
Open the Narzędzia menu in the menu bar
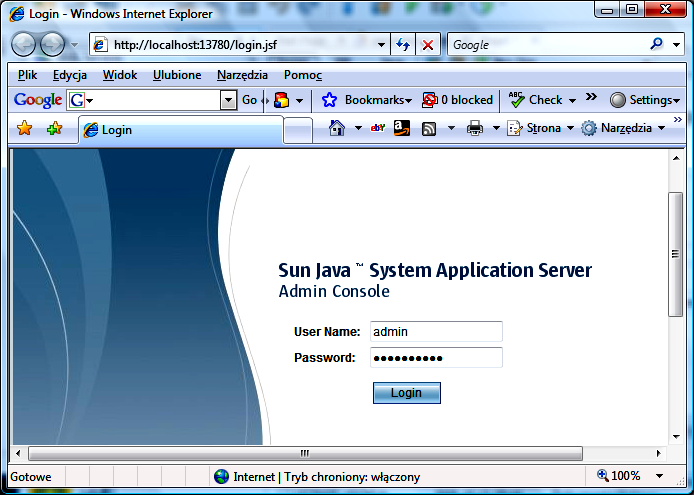coord(242,75)
